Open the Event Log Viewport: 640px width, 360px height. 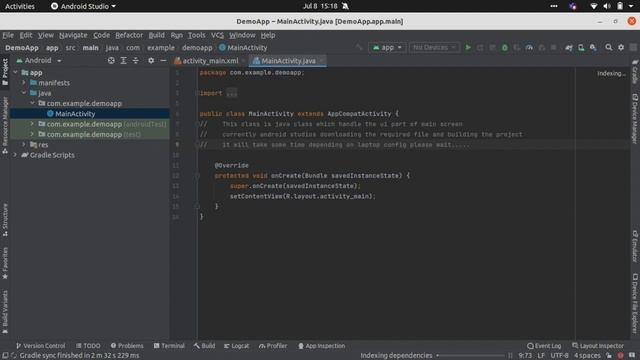pos(544,346)
